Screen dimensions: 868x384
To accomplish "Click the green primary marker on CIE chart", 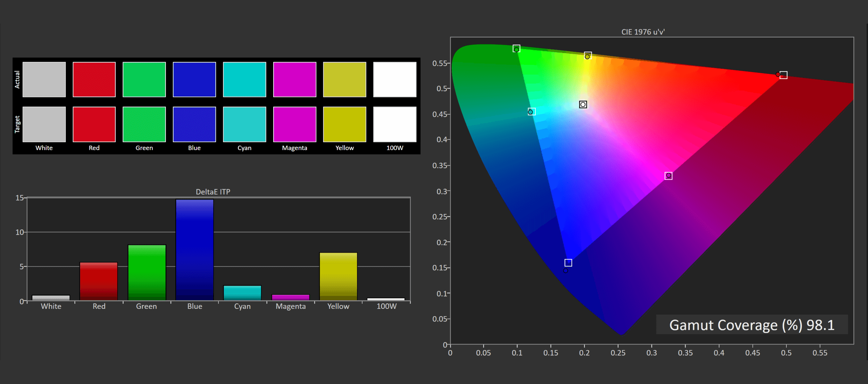I will [516, 49].
